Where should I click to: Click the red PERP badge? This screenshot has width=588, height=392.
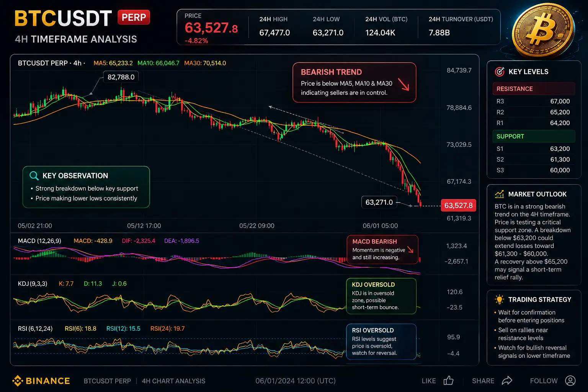(x=134, y=18)
